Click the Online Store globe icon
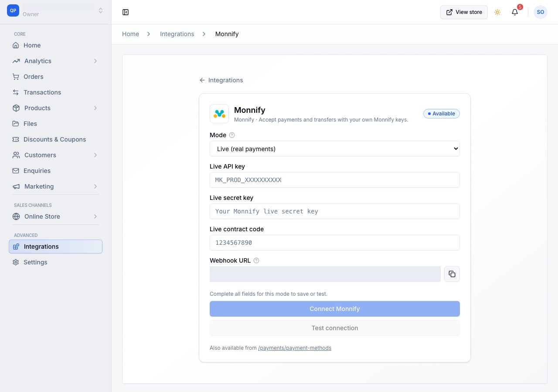 (16, 216)
